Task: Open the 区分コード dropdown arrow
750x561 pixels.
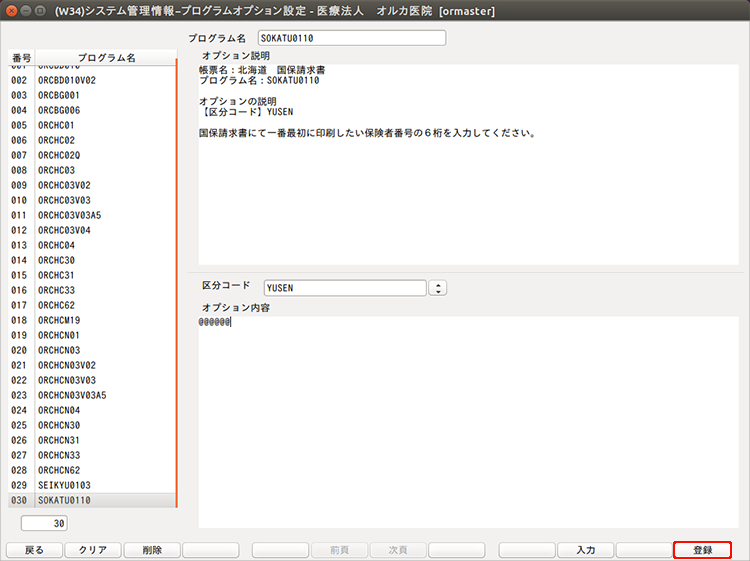Action: pyautogui.click(x=438, y=288)
